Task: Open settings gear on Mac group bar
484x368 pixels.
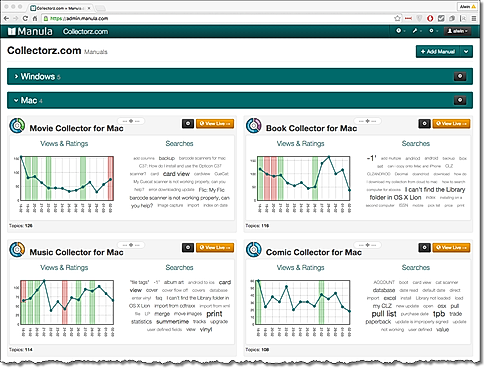Action: (x=460, y=100)
